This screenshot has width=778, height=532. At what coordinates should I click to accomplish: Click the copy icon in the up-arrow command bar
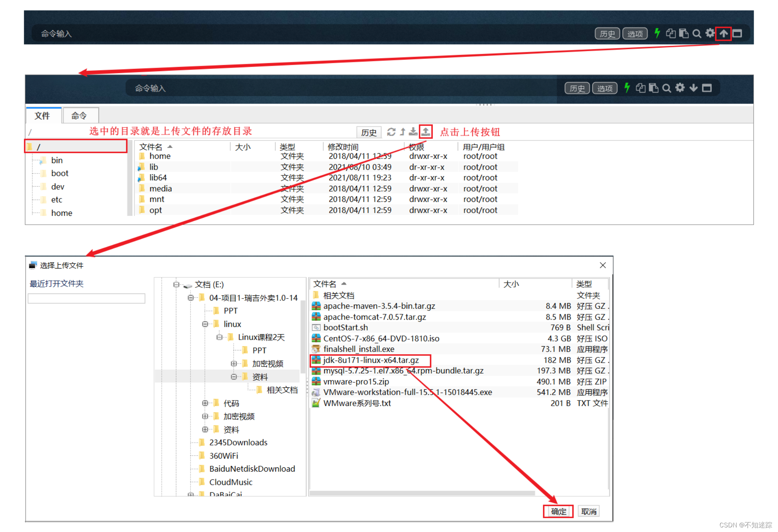click(671, 33)
